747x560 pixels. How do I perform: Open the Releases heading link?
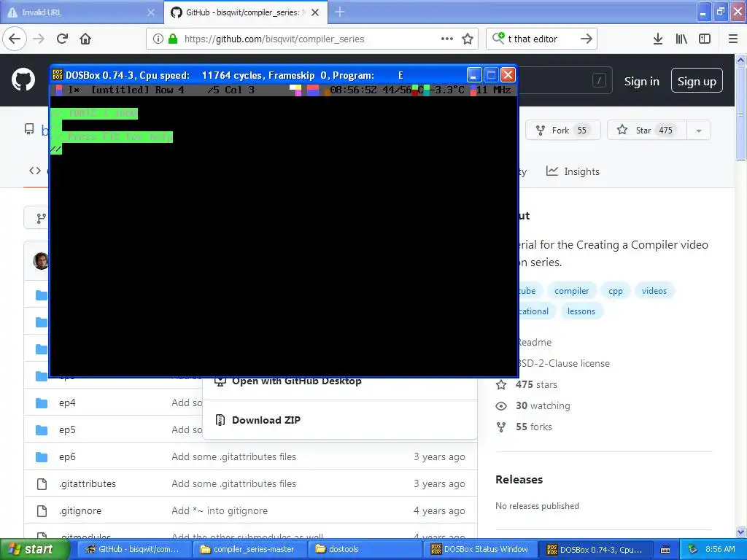click(519, 480)
